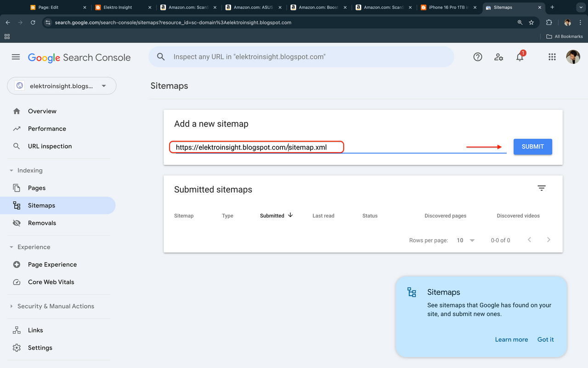Open the property selector dropdown
Screen dimensions: 588x368
pyautogui.click(x=62, y=86)
